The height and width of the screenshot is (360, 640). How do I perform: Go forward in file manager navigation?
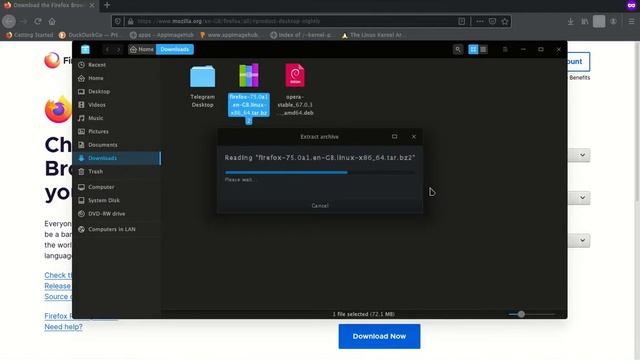click(x=119, y=49)
